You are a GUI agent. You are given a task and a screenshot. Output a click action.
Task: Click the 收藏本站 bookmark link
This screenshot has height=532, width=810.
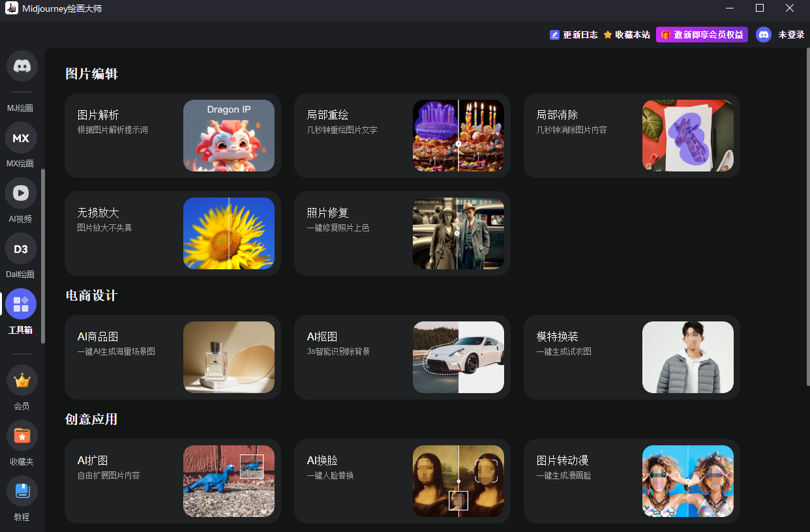pos(627,35)
